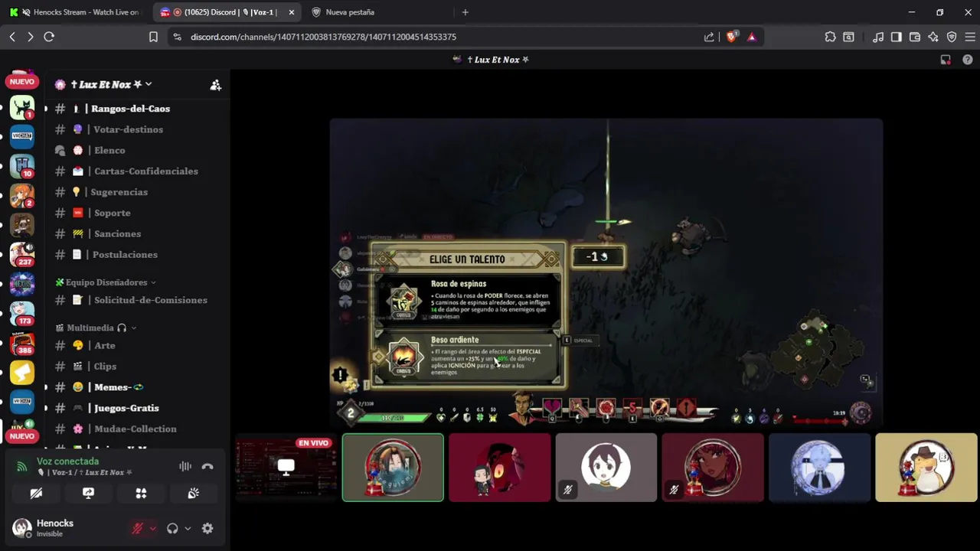Click the bottom NUEVO unread pill
980x551 pixels.
tap(22, 436)
